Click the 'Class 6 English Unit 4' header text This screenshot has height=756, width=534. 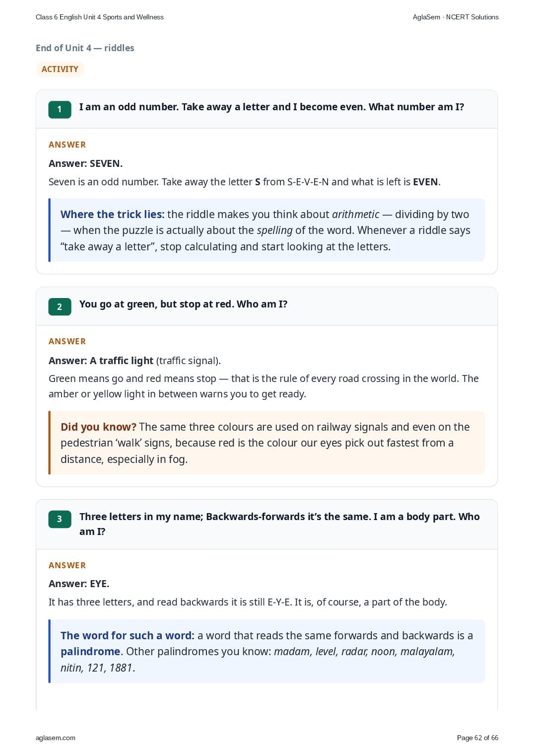click(100, 17)
